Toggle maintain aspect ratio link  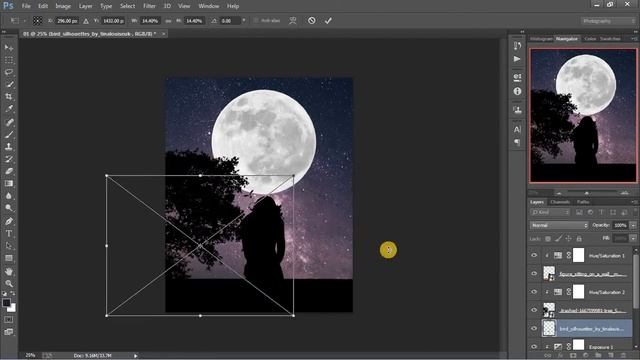point(168,21)
